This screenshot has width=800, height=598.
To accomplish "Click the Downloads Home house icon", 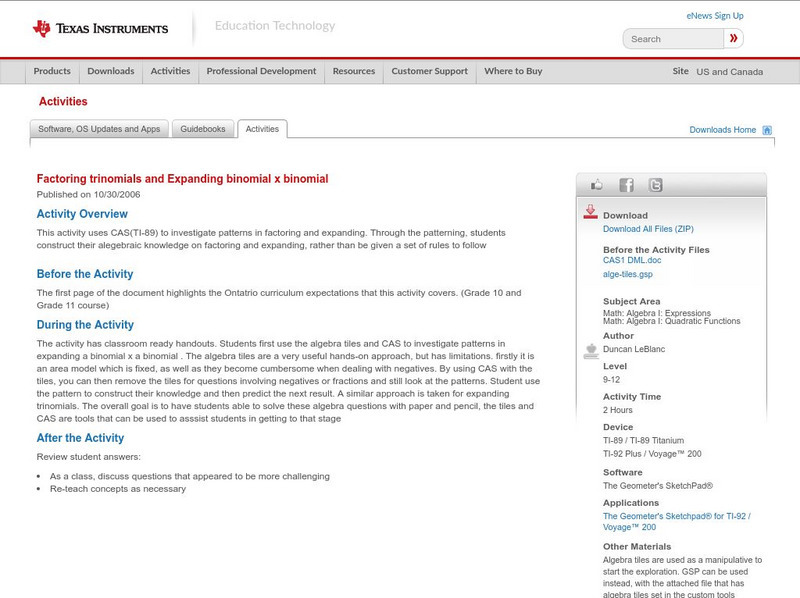I will point(767,130).
